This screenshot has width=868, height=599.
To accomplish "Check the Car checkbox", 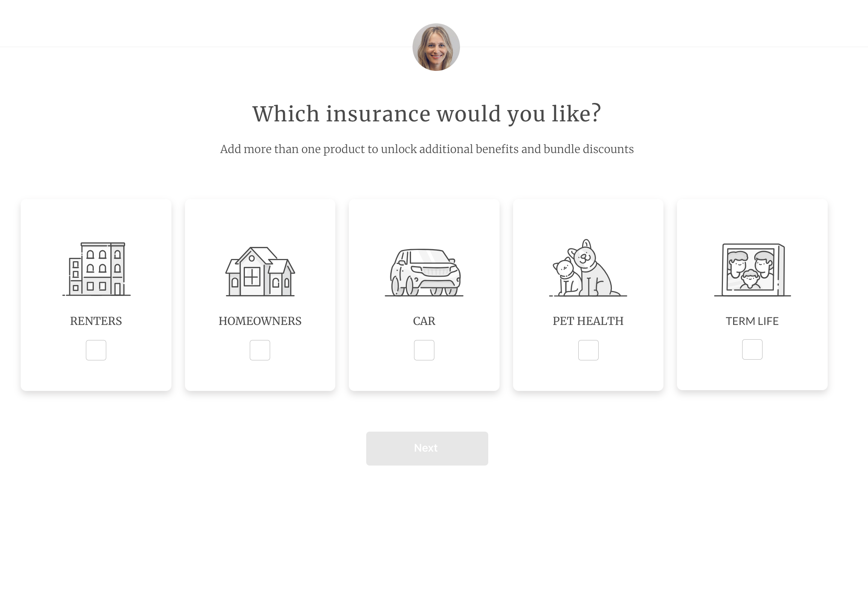I will [424, 350].
